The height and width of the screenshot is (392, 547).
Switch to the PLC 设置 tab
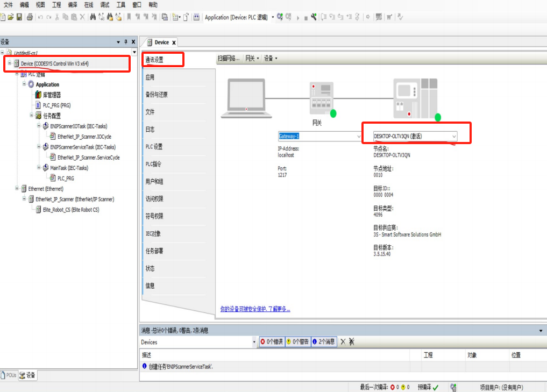(x=154, y=147)
